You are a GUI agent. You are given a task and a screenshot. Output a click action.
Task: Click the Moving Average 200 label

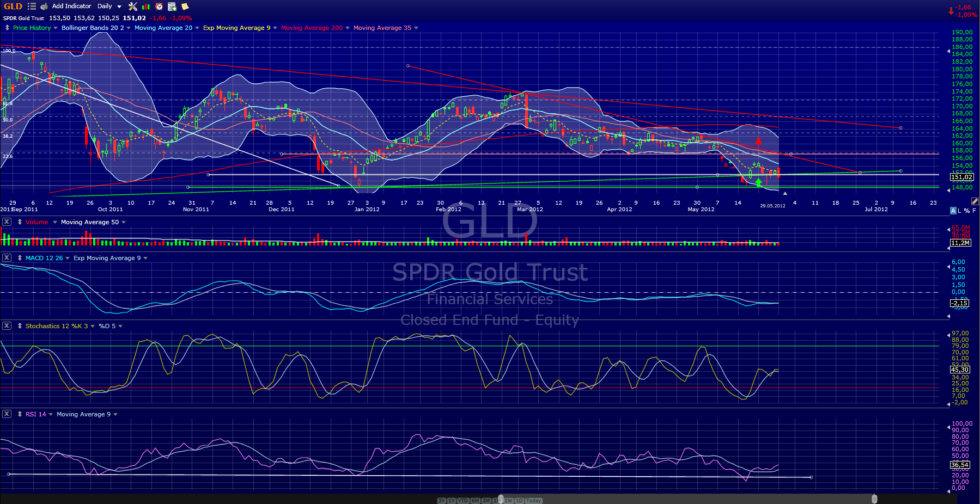click(x=312, y=28)
